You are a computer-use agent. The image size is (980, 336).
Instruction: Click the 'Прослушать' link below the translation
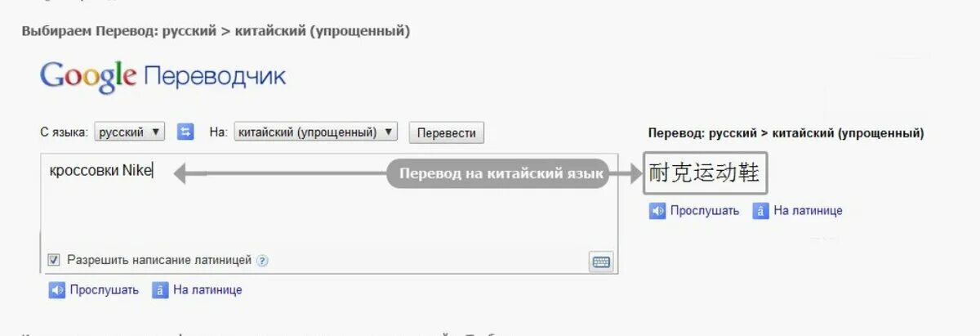point(705,211)
